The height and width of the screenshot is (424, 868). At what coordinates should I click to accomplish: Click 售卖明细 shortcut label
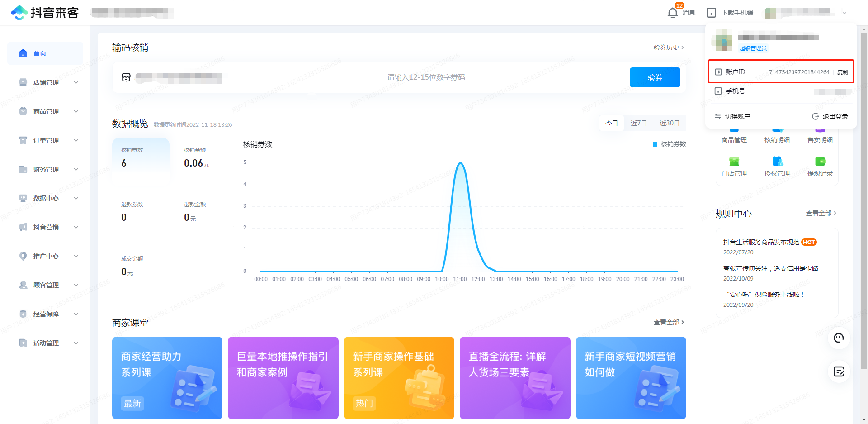(x=820, y=140)
